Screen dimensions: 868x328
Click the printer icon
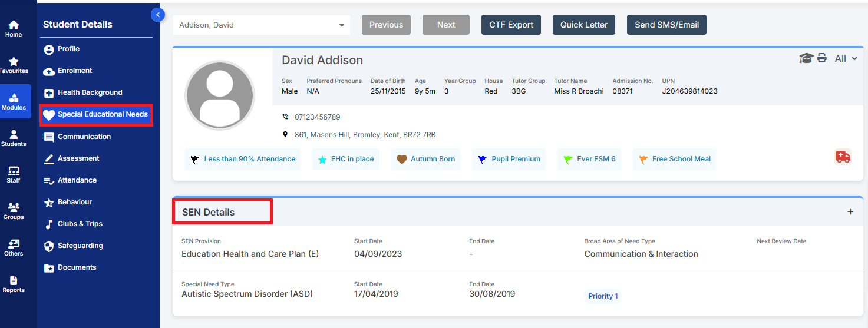coord(821,58)
